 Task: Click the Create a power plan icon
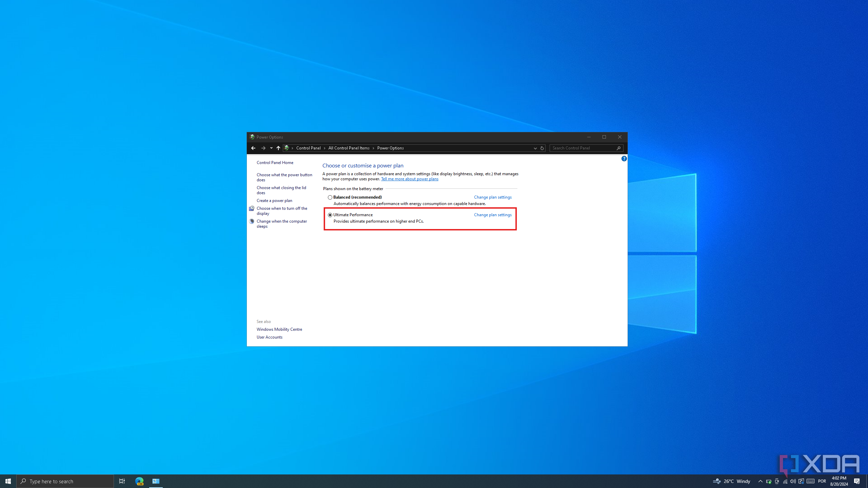(x=274, y=200)
